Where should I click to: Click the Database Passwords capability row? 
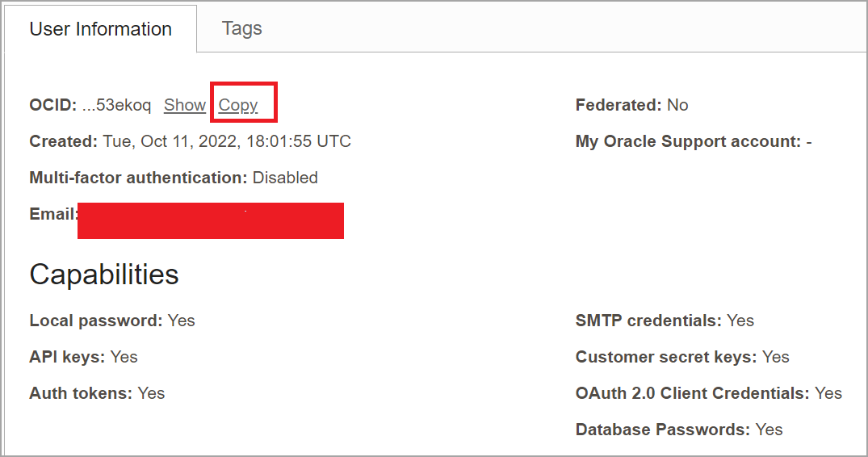pyautogui.click(x=679, y=430)
